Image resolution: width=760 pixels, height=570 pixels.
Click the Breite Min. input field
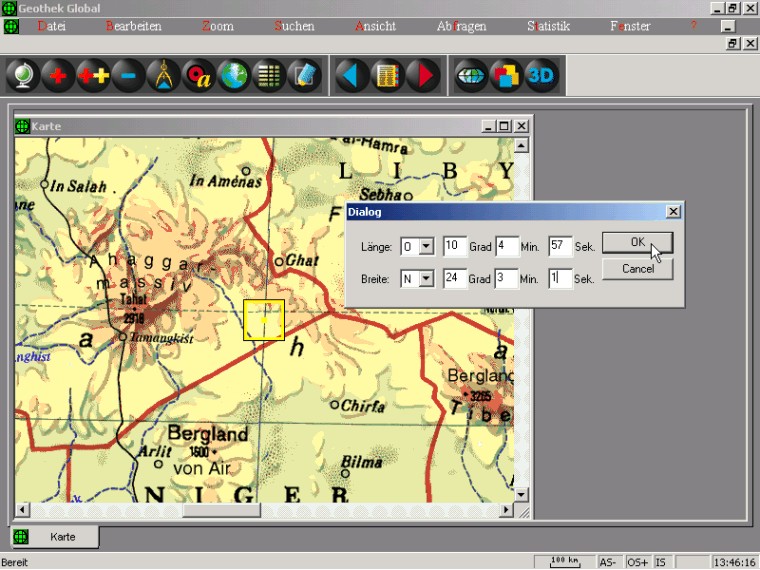click(x=506, y=278)
